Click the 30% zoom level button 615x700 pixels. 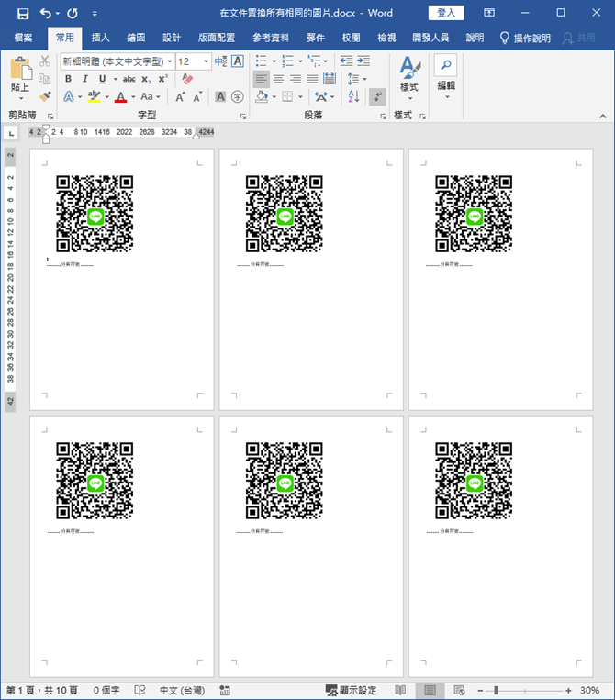coord(589,690)
